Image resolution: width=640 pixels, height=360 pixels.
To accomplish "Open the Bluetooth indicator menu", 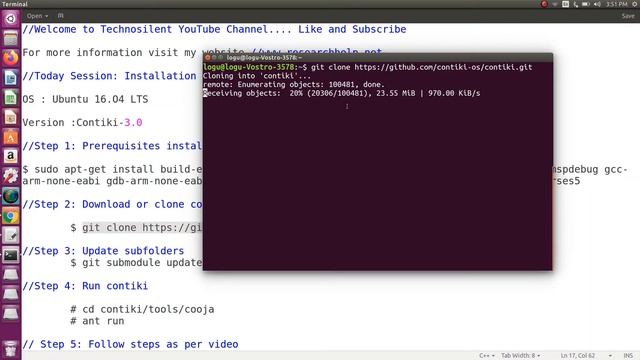I will 576,4.
